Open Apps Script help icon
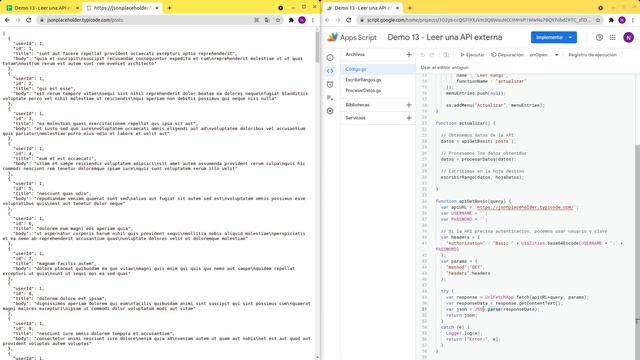 599,37
